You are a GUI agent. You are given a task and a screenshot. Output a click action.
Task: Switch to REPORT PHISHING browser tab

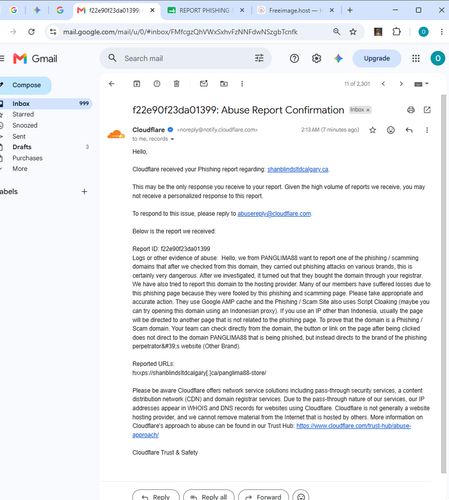click(204, 10)
